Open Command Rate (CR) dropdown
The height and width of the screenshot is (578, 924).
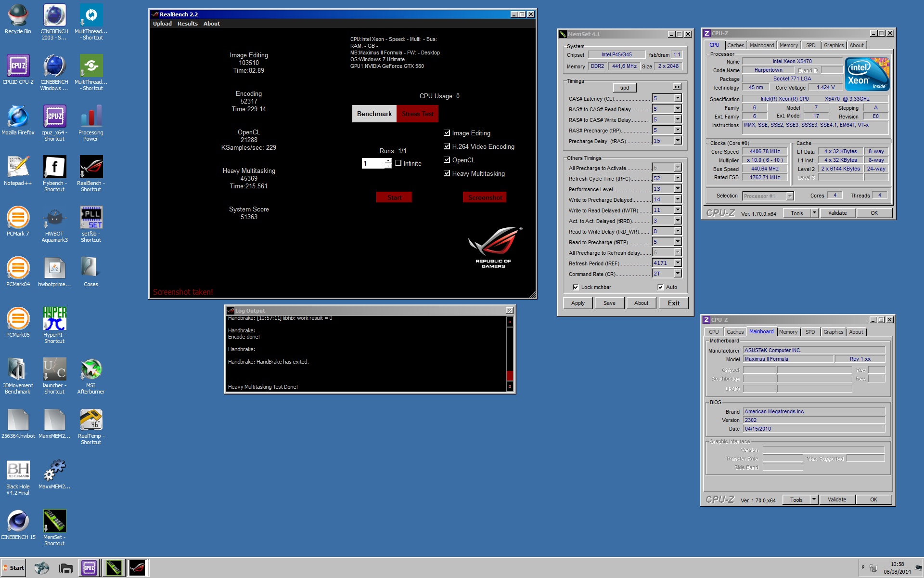point(678,274)
